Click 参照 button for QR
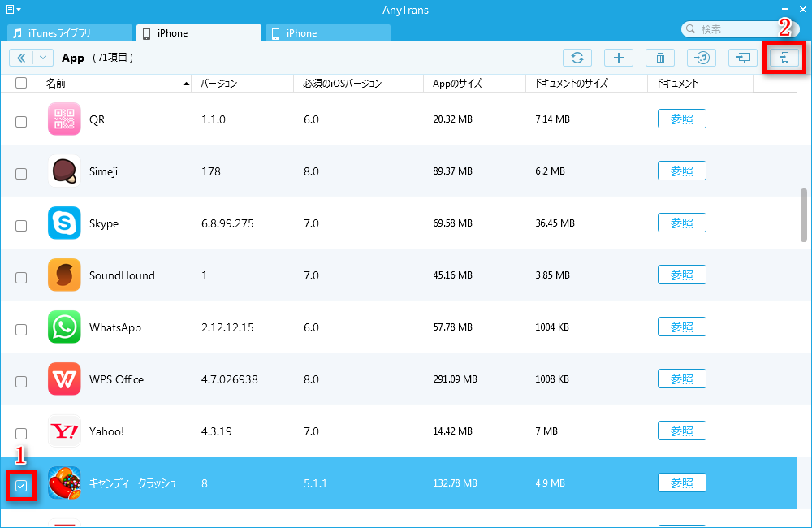 click(x=682, y=119)
